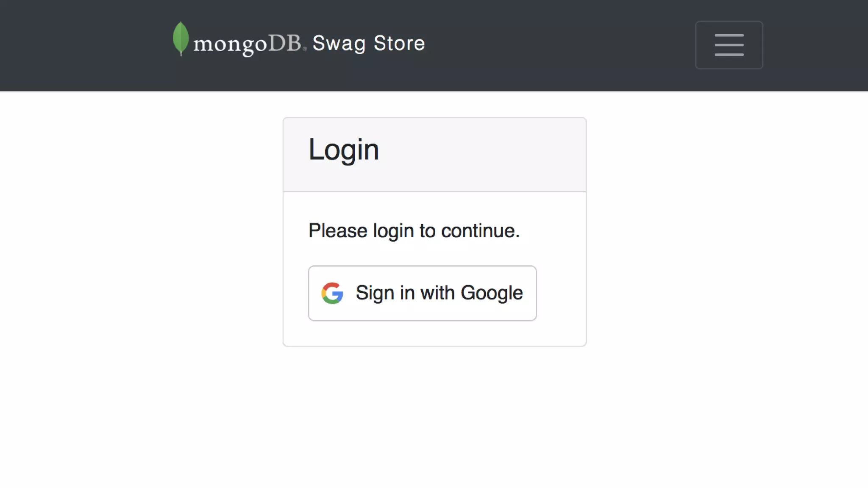The image size is (868, 488).
Task: Click the bottom bar of the hamburger icon
Action: pyautogui.click(x=729, y=55)
